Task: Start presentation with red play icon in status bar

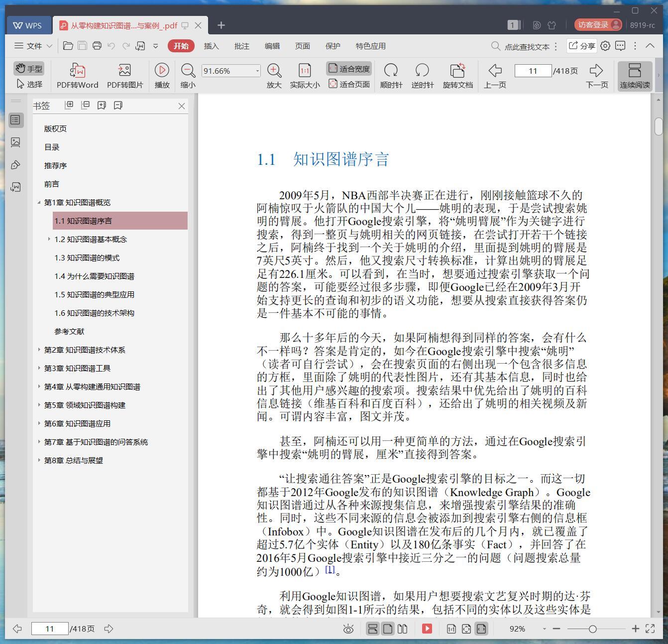Action: (x=427, y=629)
